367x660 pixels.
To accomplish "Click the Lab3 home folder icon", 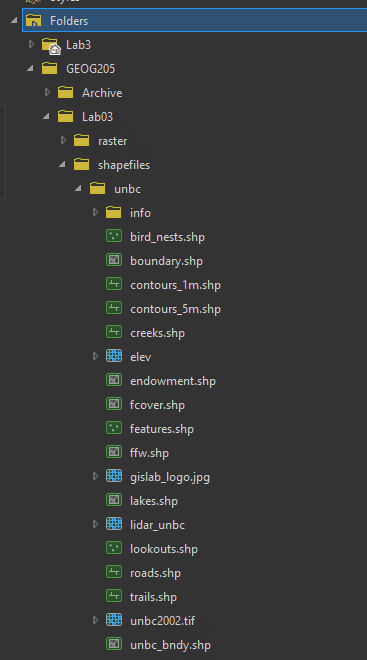I will tap(51, 45).
